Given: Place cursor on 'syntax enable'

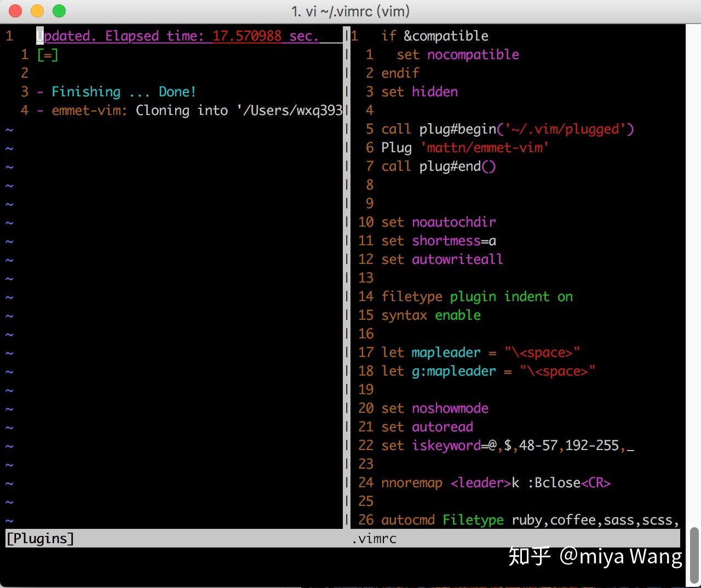Looking at the screenshot, I should (431, 315).
